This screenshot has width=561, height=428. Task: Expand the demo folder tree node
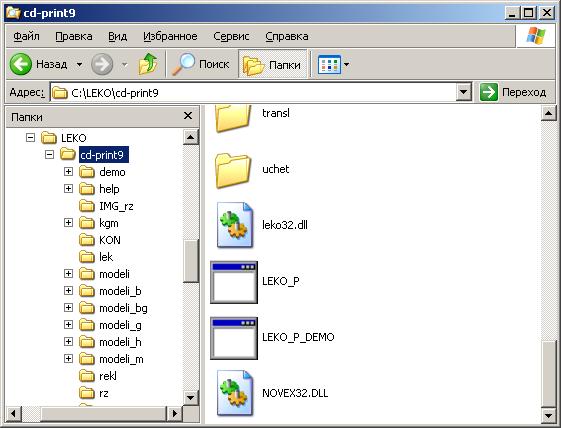pyautogui.click(x=68, y=171)
